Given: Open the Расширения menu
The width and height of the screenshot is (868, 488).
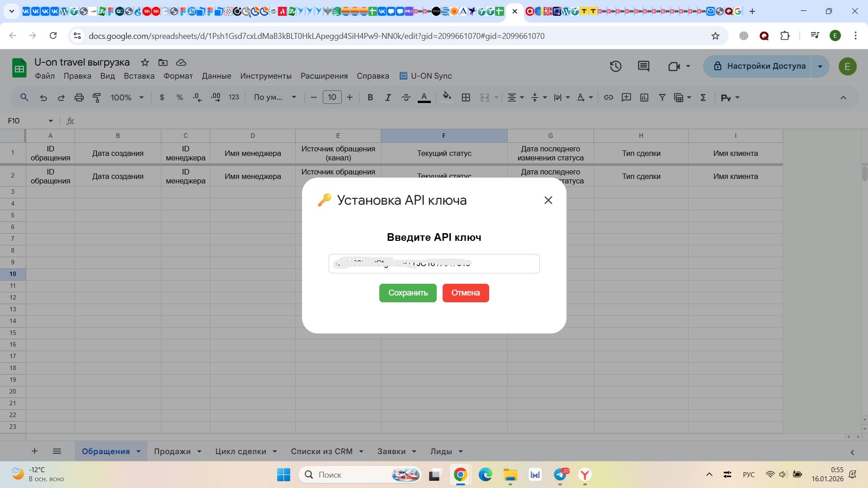Looking at the screenshot, I should (x=324, y=76).
